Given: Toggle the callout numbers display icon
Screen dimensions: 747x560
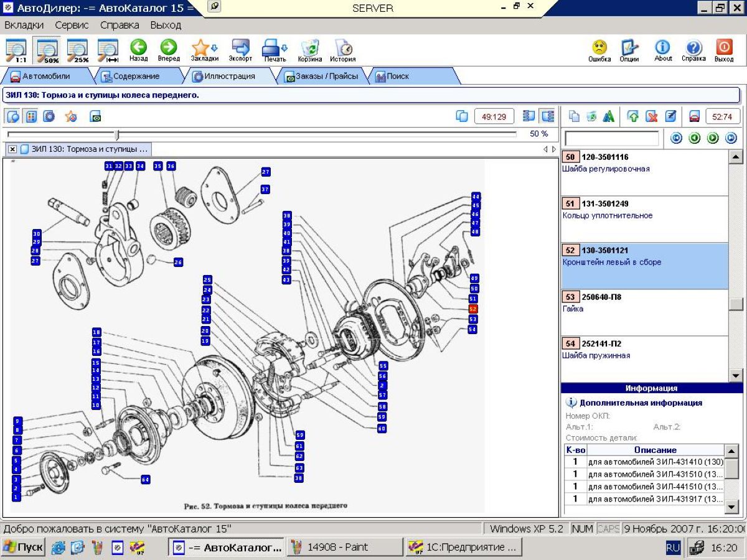Looking at the screenshot, I should [x=31, y=116].
